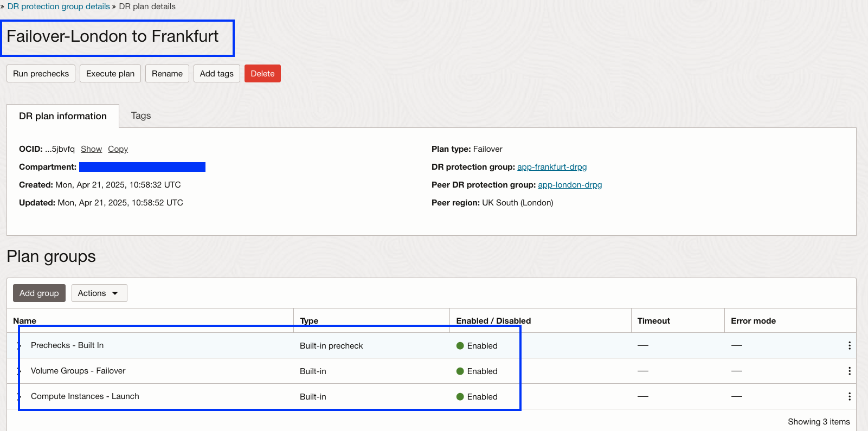Screen dimensions: 868x431
Task: Click the Plan groups heading
Action: [x=51, y=256]
